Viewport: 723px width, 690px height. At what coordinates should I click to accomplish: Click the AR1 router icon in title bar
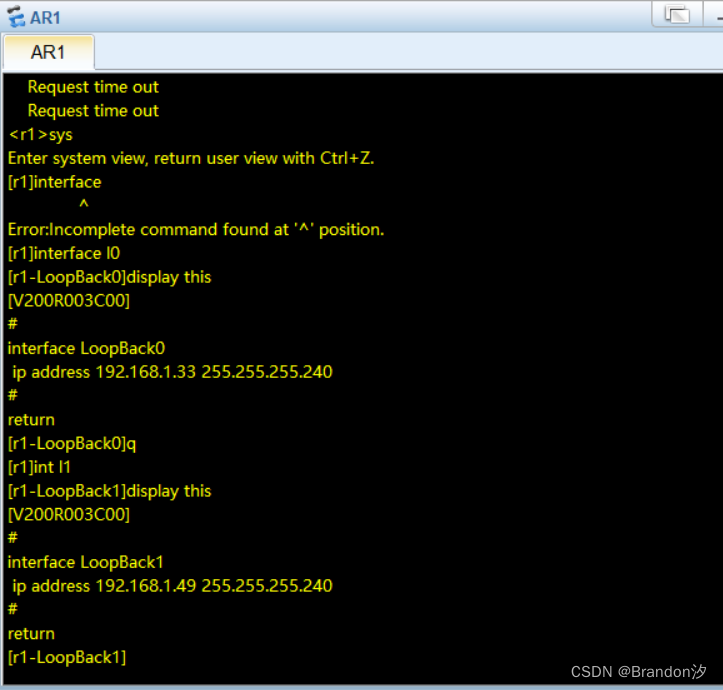coord(17,17)
